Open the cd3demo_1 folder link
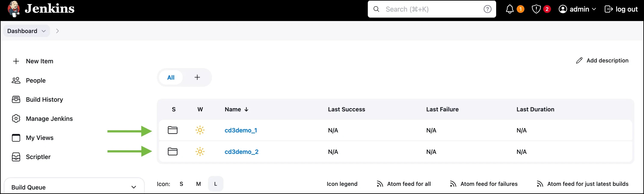 click(240, 130)
